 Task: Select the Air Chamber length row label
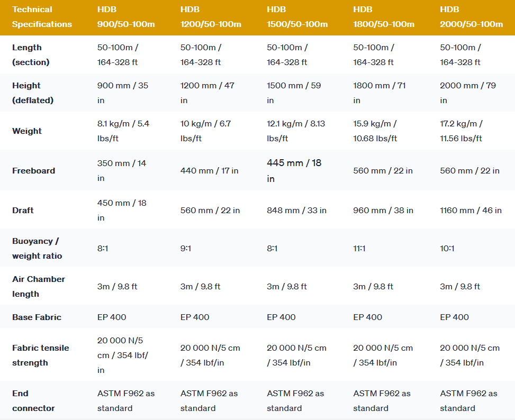click(x=38, y=287)
